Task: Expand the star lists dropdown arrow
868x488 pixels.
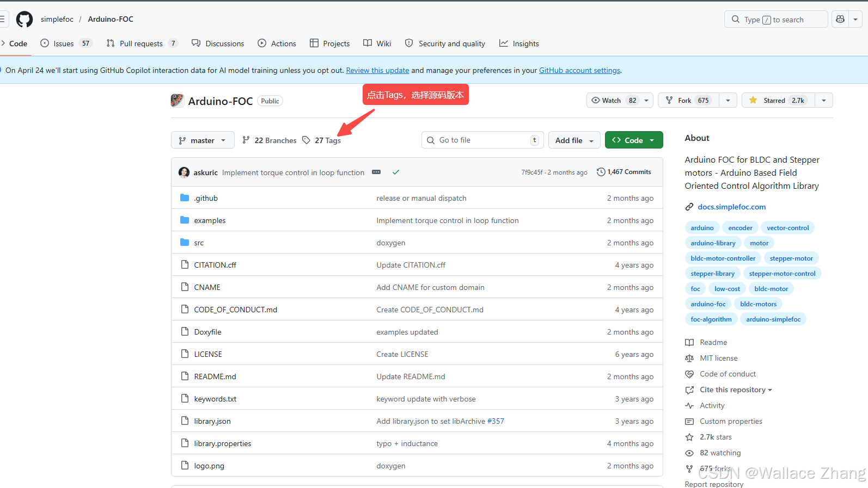Action: click(824, 100)
